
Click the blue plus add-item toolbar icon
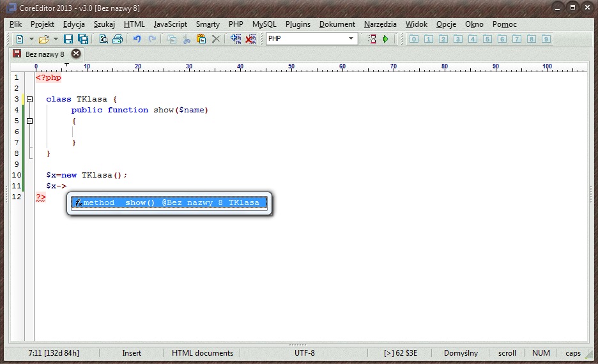click(x=236, y=39)
